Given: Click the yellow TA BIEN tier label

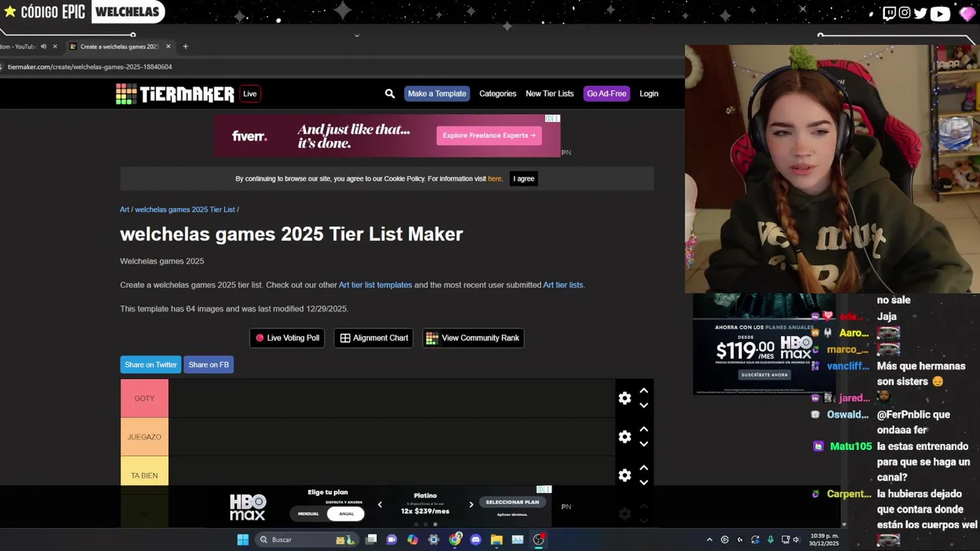Looking at the screenshot, I should click(x=144, y=475).
